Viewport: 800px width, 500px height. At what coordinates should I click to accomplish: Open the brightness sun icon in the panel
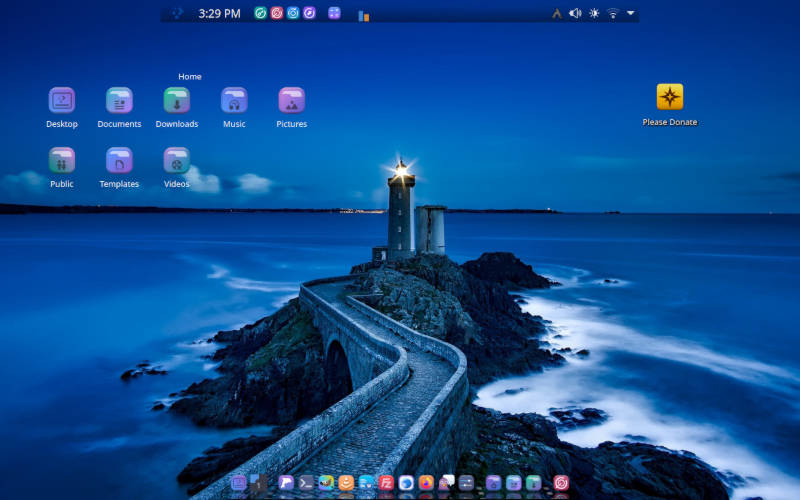click(594, 14)
